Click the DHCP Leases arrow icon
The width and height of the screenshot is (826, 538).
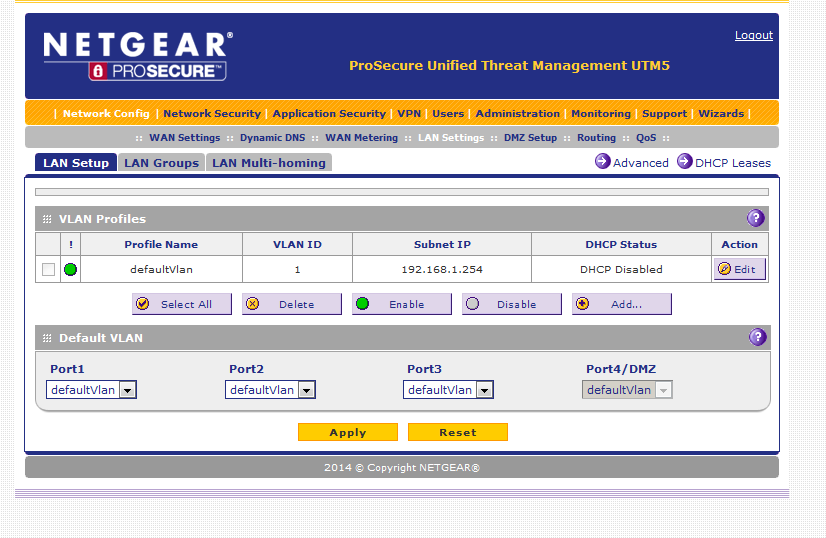tap(685, 161)
